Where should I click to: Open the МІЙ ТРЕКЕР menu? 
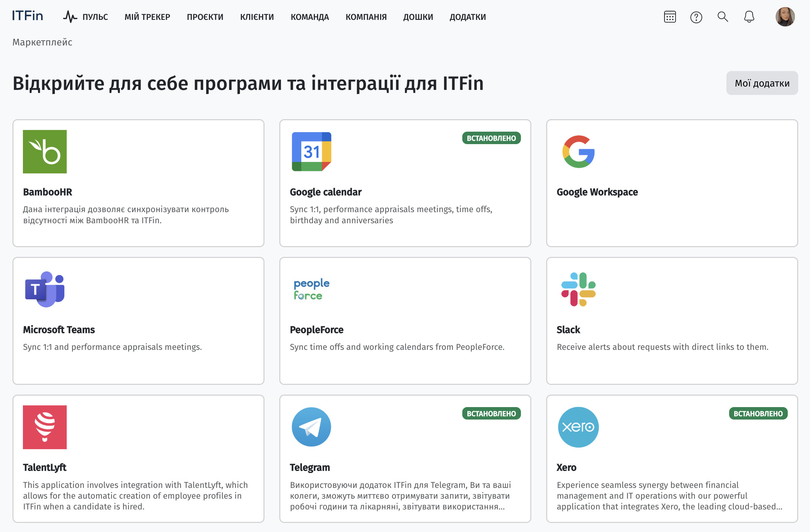pyautogui.click(x=147, y=17)
